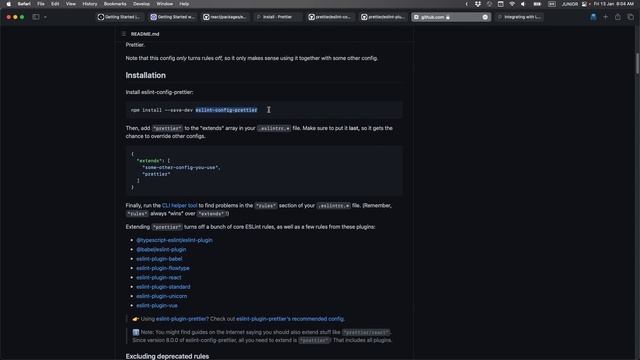Click the reload button in address bar
This screenshot has height=360, width=640.
tap(485, 17)
